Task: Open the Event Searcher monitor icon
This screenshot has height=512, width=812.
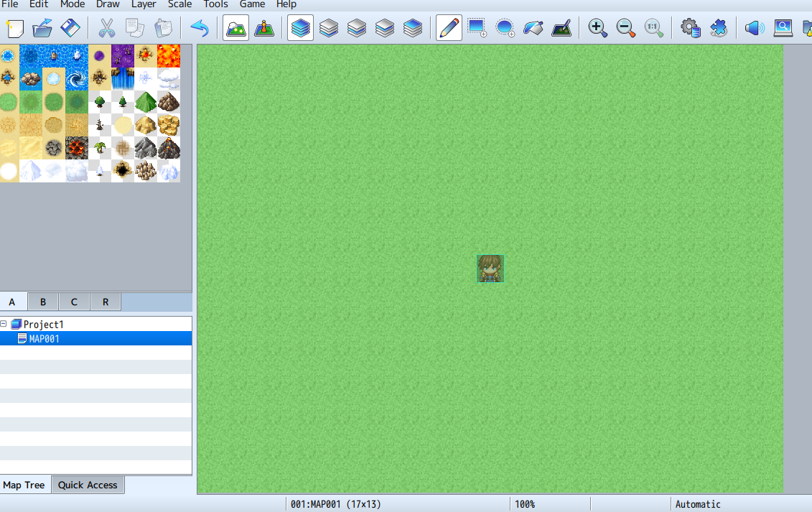Action: (x=783, y=28)
